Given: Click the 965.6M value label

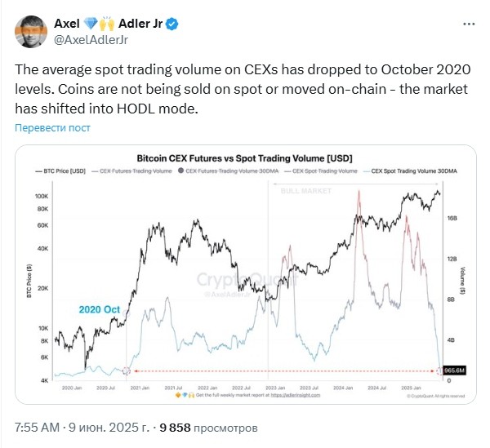Looking at the screenshot, I should (x=455, y=370).
